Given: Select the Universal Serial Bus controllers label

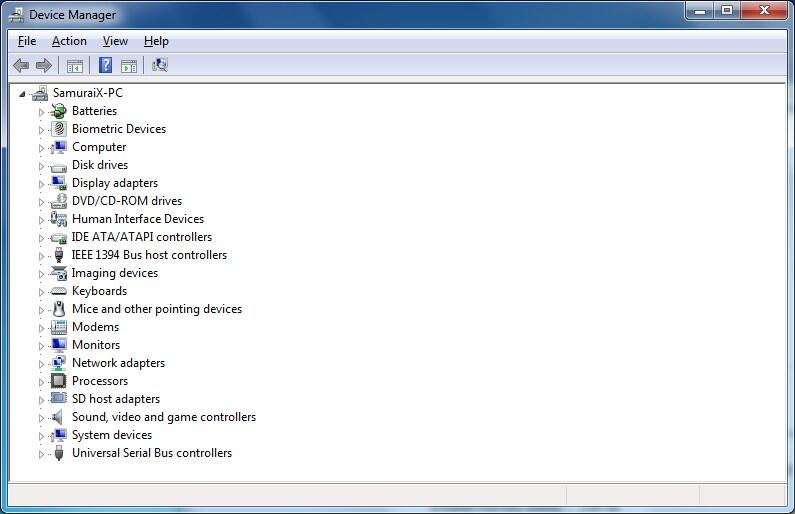Looking at the screenshot, I should (152, 453).
